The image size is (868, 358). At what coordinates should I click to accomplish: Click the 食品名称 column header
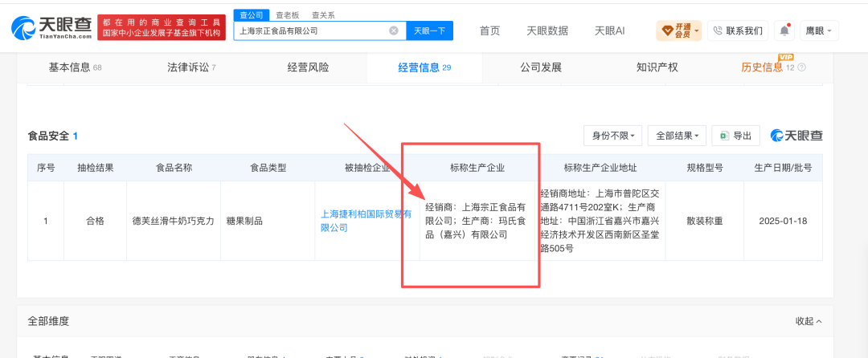[x=174, y=168]
